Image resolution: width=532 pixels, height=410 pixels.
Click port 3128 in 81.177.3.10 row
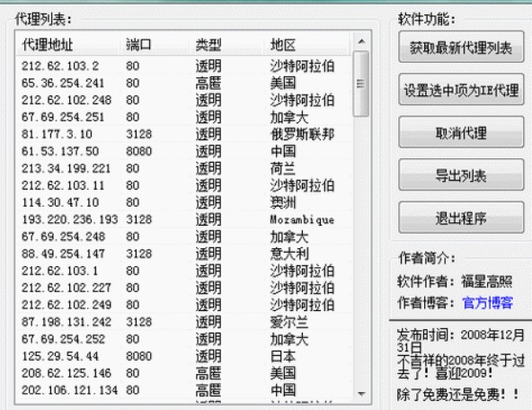pos(138,134)
